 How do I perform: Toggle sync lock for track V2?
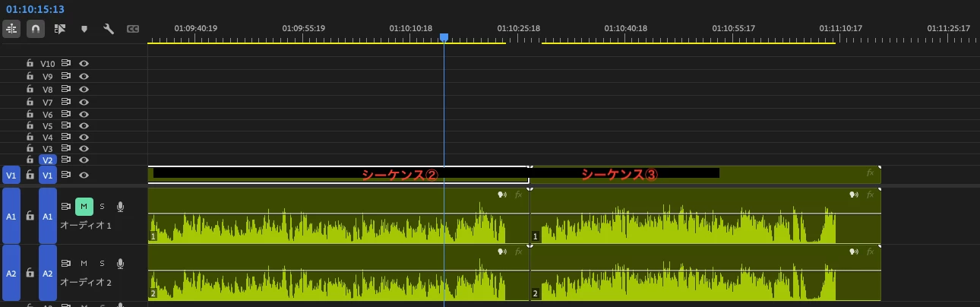(66, 160)
